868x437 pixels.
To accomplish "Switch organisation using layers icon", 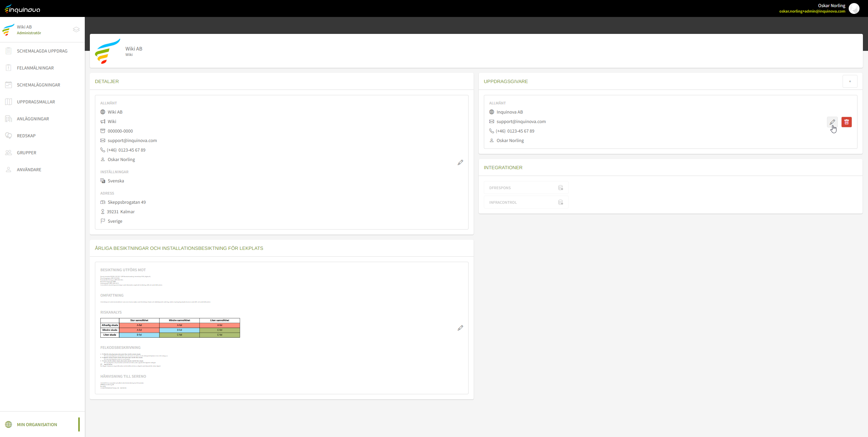I will [x=76, y=29].
